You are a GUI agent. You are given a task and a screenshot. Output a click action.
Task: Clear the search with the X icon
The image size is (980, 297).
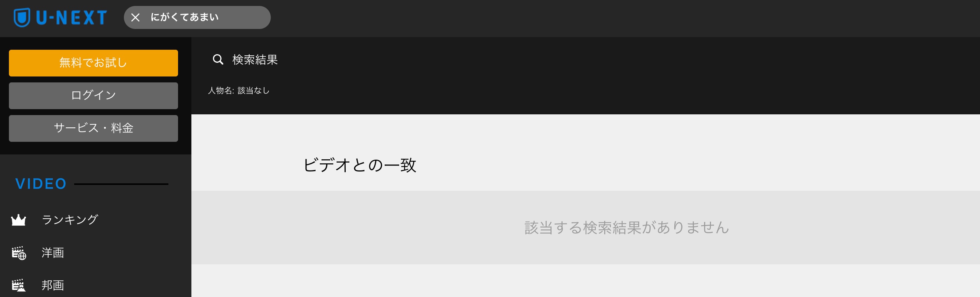coord(135,17)
